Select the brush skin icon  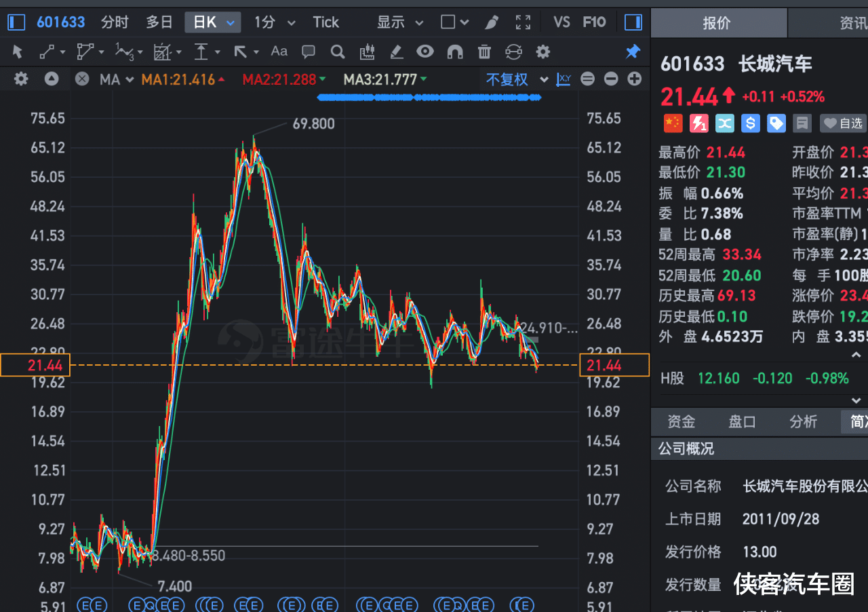pyautogui.click(x=492, y=22)
